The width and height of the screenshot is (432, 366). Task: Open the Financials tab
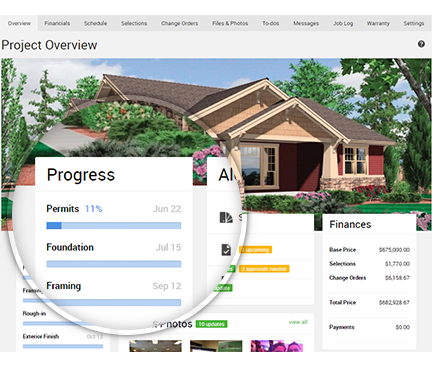(57, 23)
